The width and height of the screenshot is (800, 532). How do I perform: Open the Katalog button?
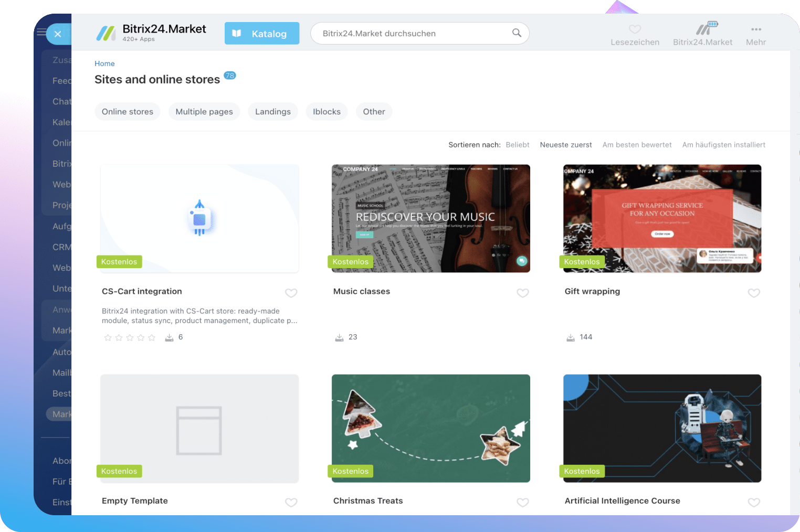click(x=262, y=33)
